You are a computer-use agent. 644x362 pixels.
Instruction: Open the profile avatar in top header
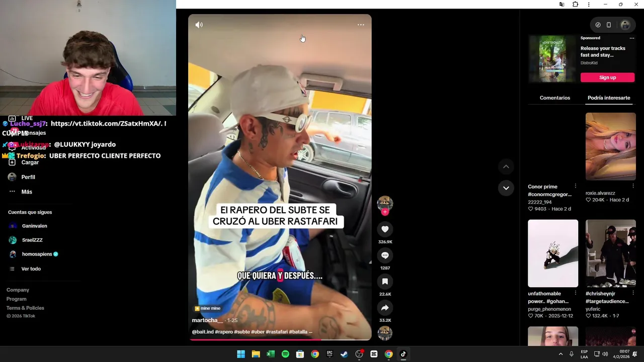(x=625, y=25)
